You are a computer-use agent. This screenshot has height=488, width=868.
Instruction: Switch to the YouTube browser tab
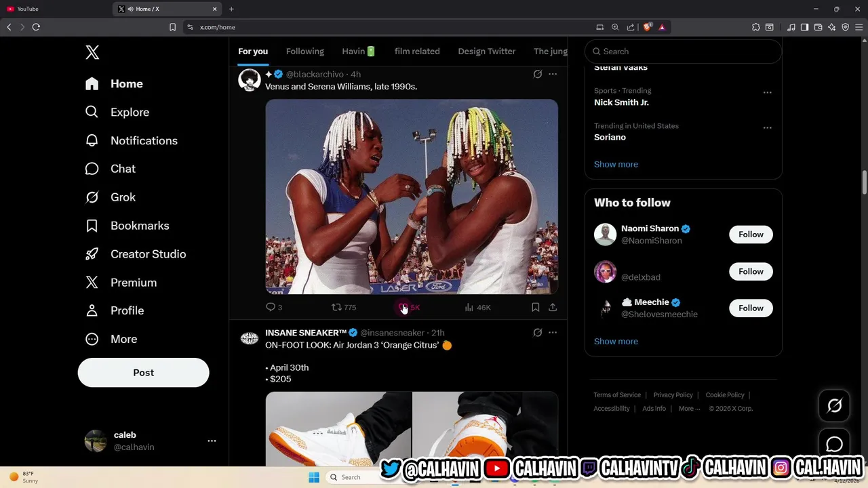coord(54,9)
